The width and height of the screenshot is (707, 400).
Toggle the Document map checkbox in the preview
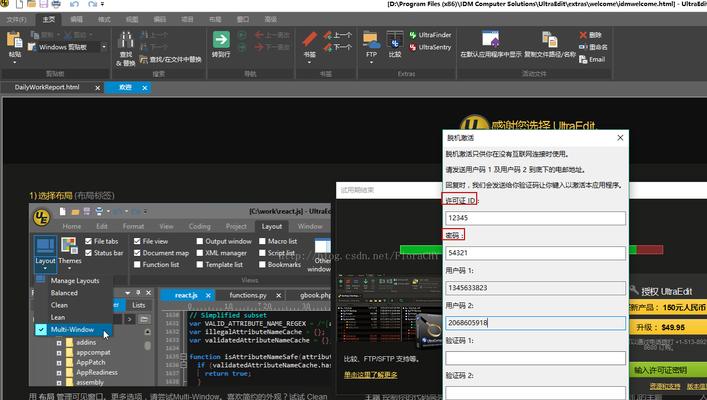(137, 253)
